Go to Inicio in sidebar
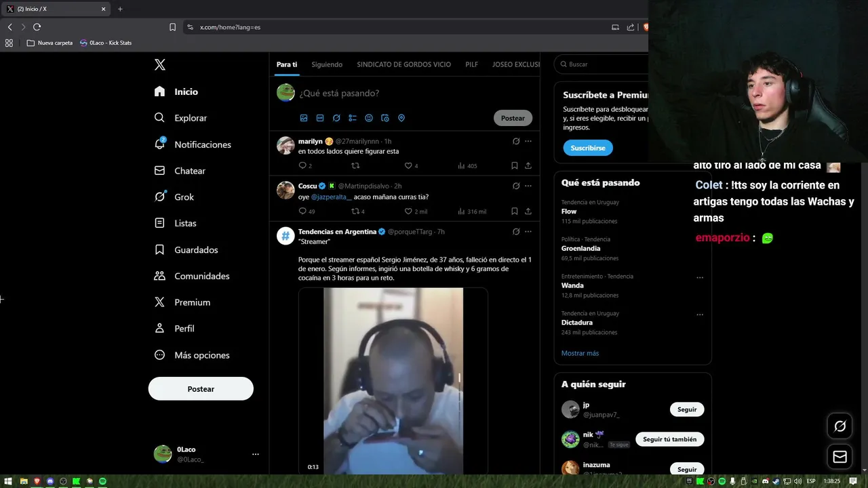 (x=176, y=91)
